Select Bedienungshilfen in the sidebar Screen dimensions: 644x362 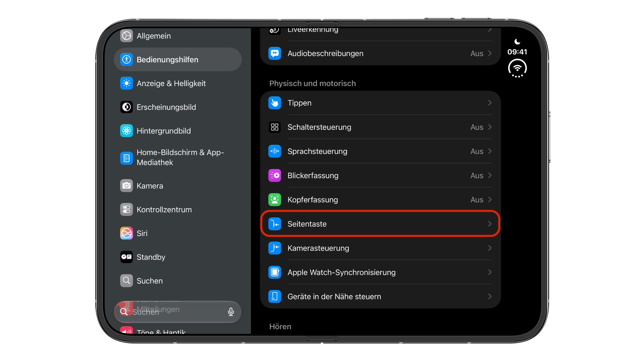point(178,60)
